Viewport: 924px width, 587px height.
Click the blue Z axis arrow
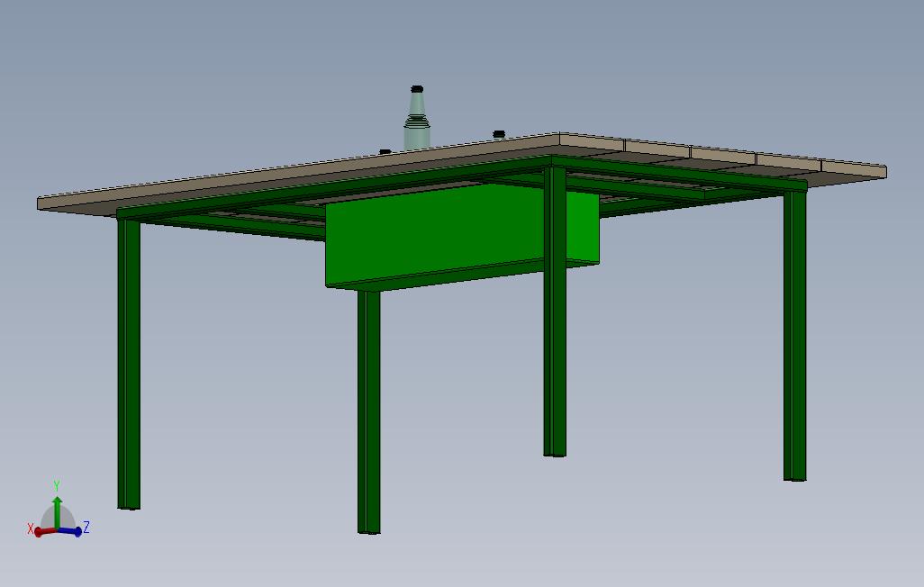pos(70,530)
